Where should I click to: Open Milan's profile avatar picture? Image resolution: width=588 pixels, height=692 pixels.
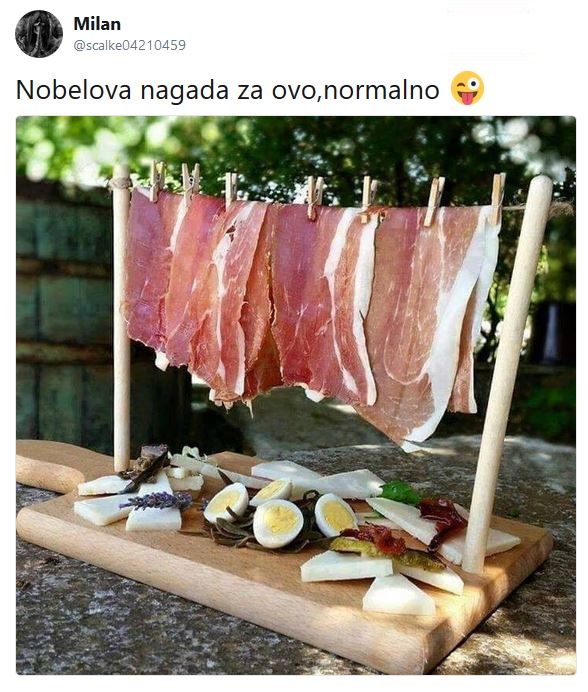(39, 34)
